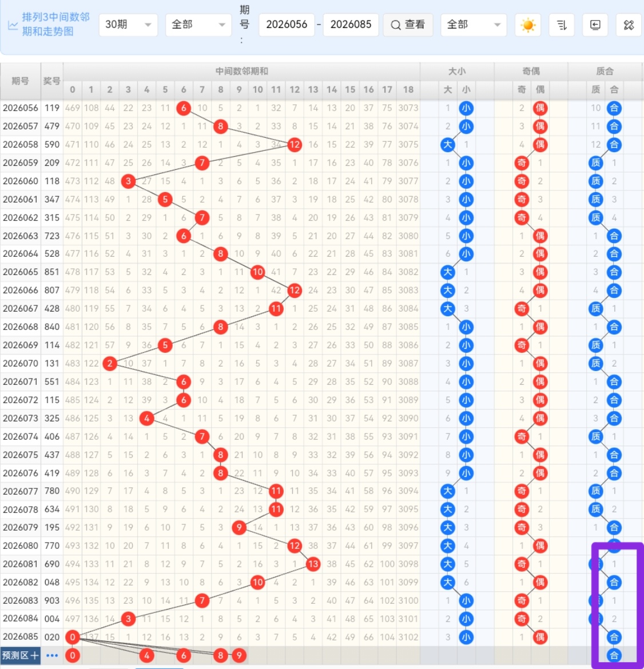This screenshot has height=669, width=644.
Task: Click the 排列3中间数邻期和走势图 title
Action: pos(56,25)
